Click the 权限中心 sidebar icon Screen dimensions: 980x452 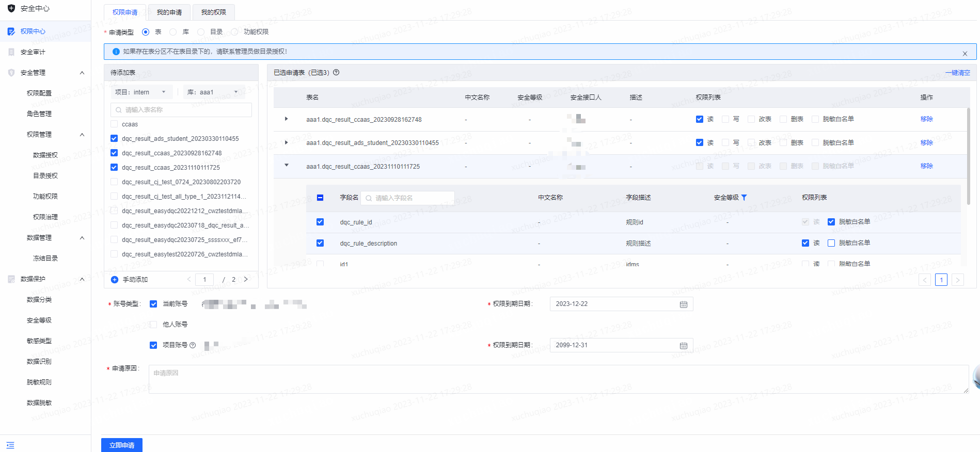(11, 31)
